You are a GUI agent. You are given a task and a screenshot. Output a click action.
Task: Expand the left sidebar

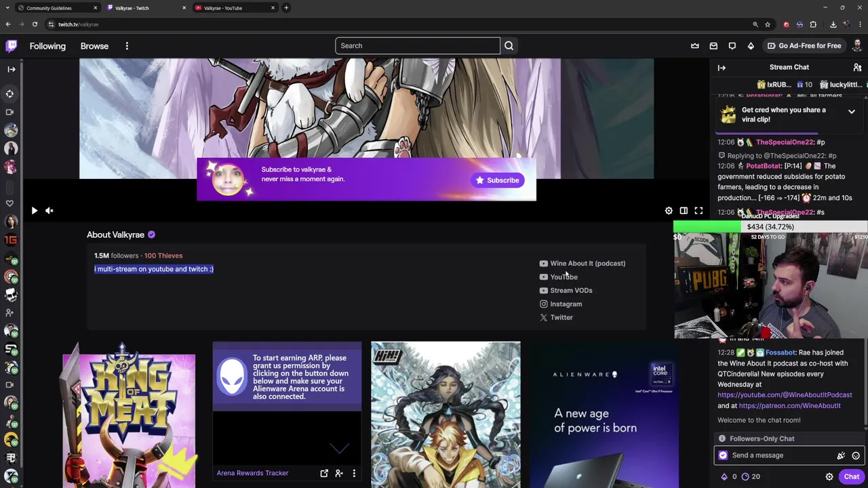click(x=11, y=69)
